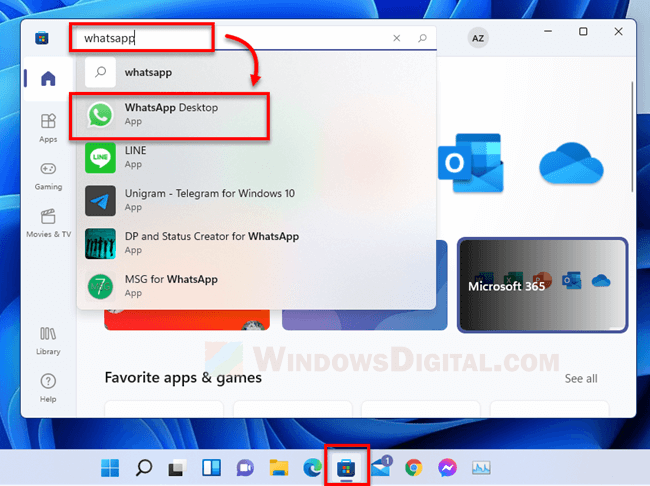Launch Google Chrome from the taskbar
650x486 pixels.
414,468
